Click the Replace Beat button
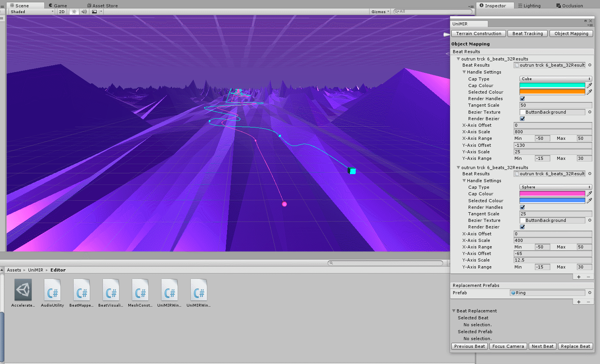Screen dimensions: 600x364 [575, 346]
